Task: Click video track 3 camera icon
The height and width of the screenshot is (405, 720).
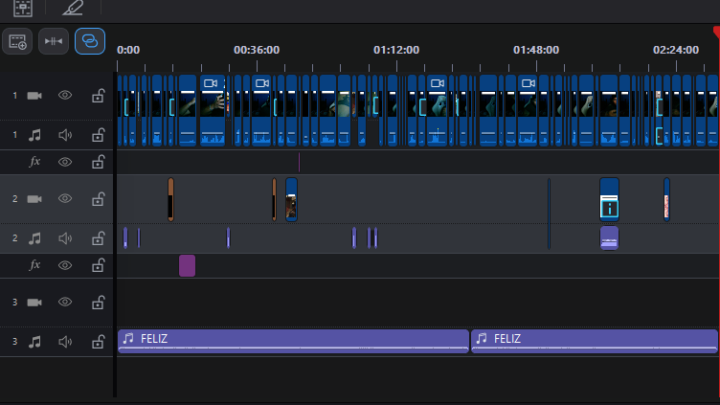Action: click(35, 302)
